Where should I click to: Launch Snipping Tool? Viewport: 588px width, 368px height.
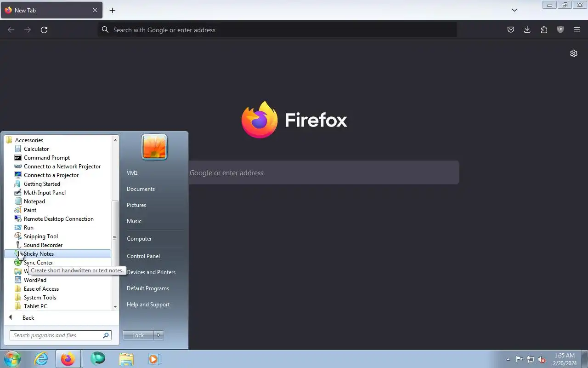click(41, 236)
